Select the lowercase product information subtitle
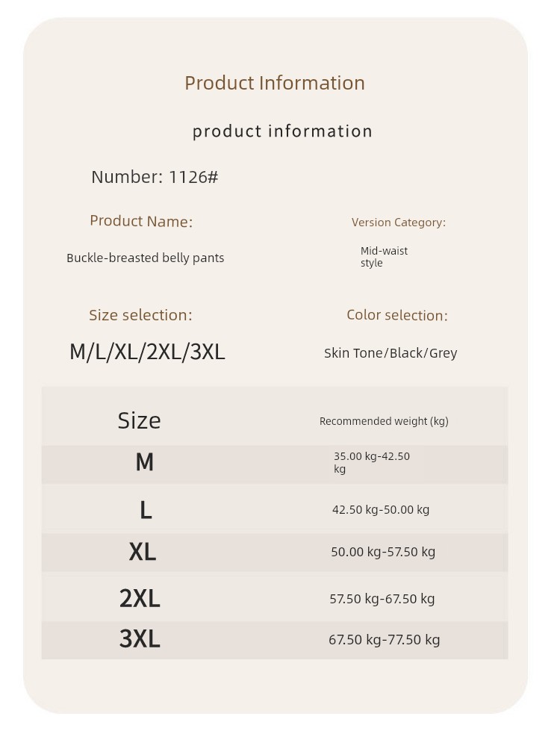The image size is (560, 737). (x=282, y=131)
